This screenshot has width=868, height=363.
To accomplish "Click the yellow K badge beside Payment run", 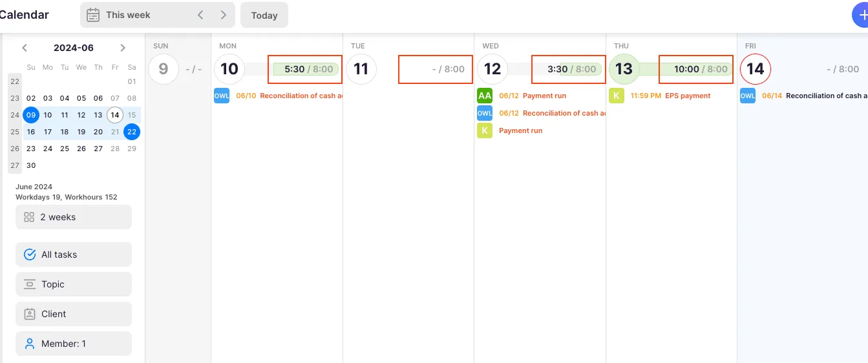I will pyautogui.click(x=485, y=130).
